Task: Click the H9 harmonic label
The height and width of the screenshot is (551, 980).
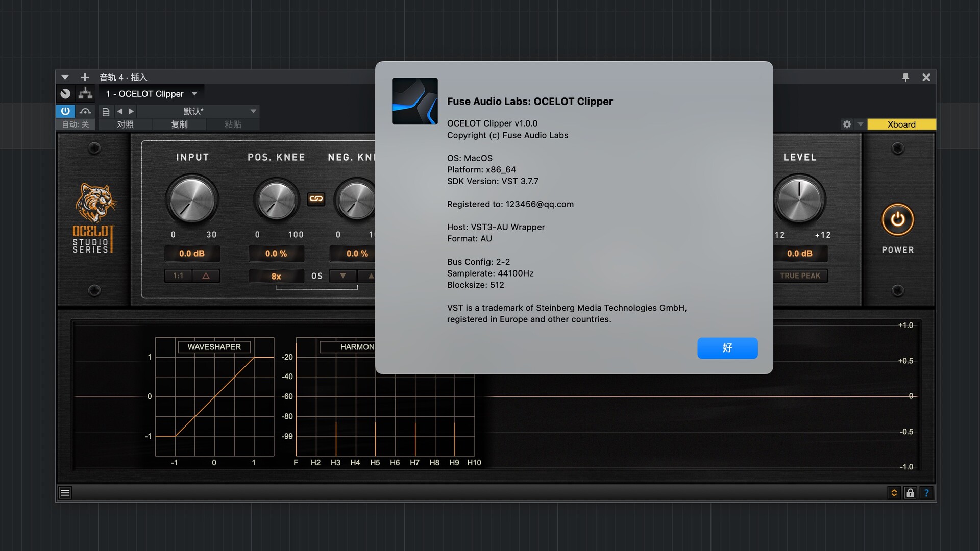Action: 454,463
